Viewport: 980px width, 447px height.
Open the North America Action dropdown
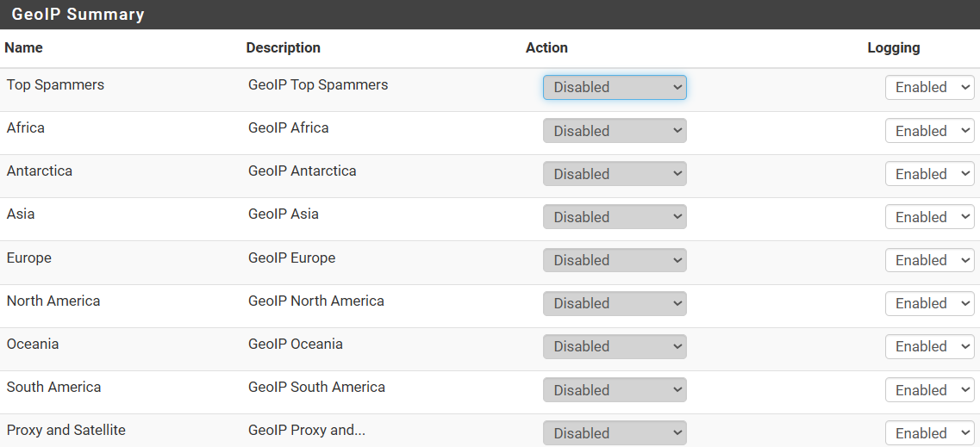615,303
